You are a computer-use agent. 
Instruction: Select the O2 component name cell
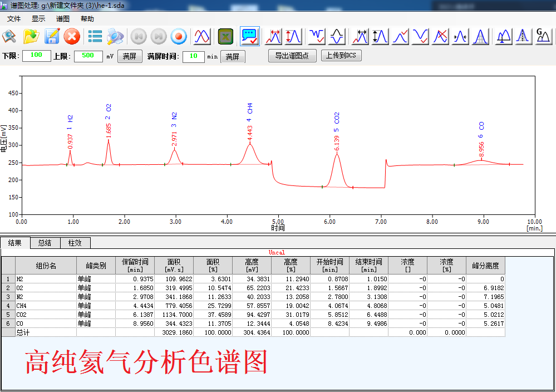click(x=46, y=288)
